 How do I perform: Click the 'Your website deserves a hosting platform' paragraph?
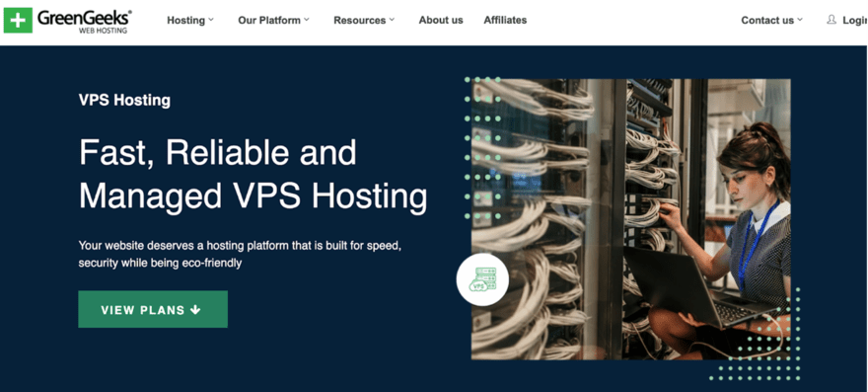[x=240, y=254]
